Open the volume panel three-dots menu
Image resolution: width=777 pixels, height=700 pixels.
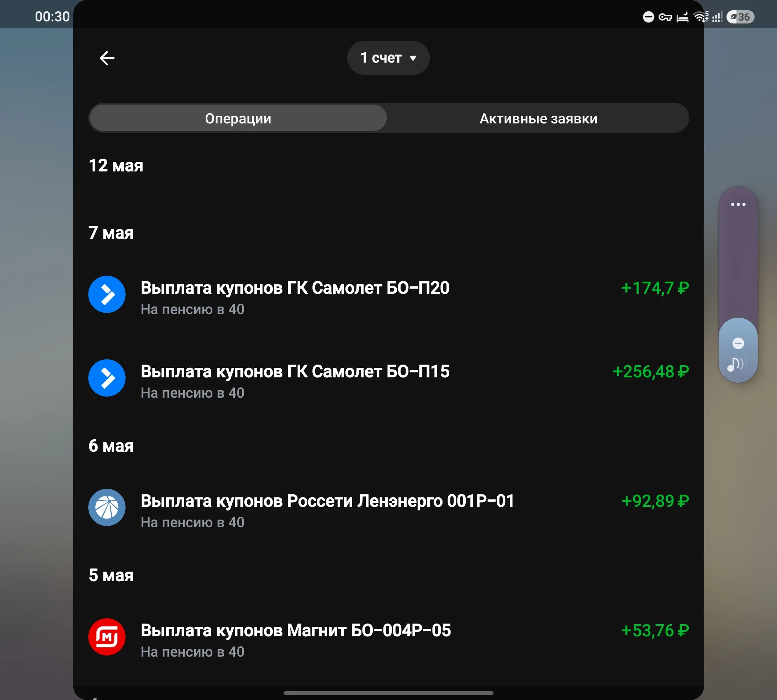pyautogui.click(x=738, y=204)
